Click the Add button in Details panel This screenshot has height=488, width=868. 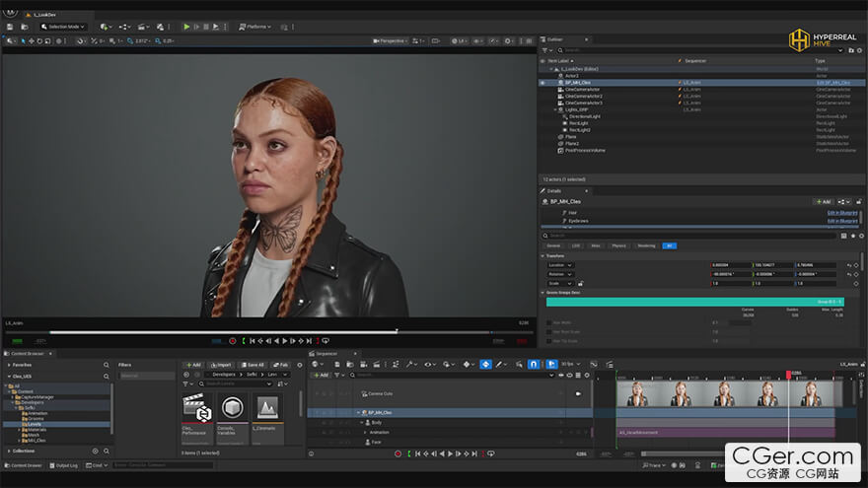tap(822, 201)
